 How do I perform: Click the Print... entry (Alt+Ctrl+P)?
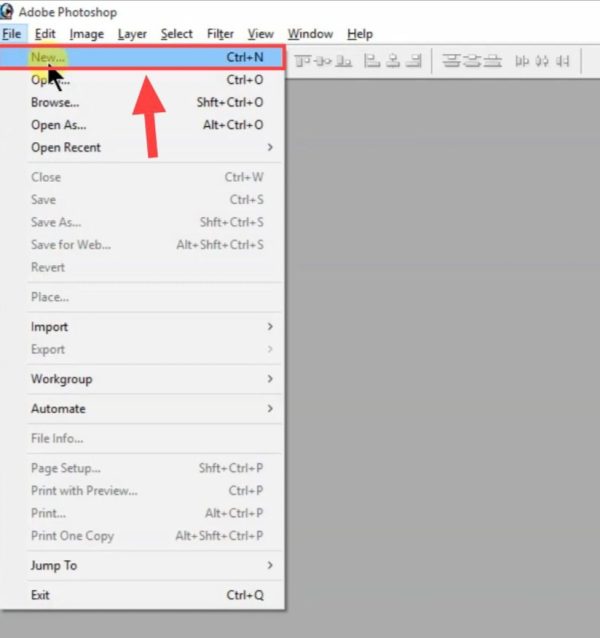click(x=141, y=513)
